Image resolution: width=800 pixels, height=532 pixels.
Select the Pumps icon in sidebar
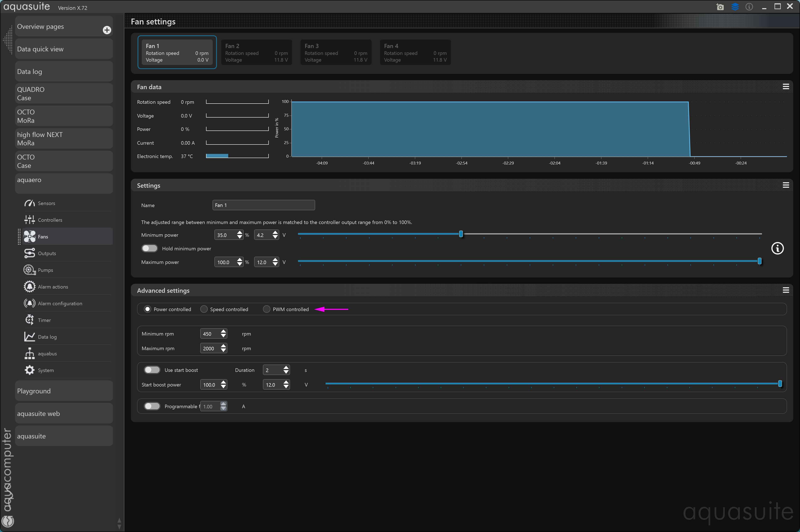pyautogui.click(x=29, y=270)
